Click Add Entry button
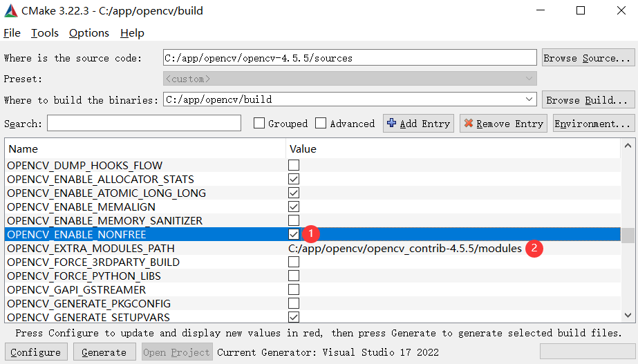 click(x=418, y=123)
